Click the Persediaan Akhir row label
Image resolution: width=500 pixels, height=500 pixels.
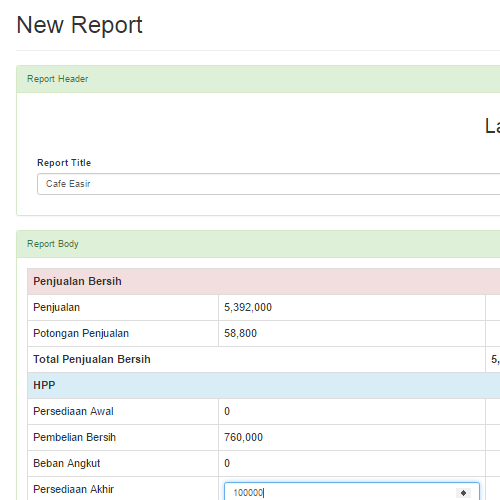74,489
